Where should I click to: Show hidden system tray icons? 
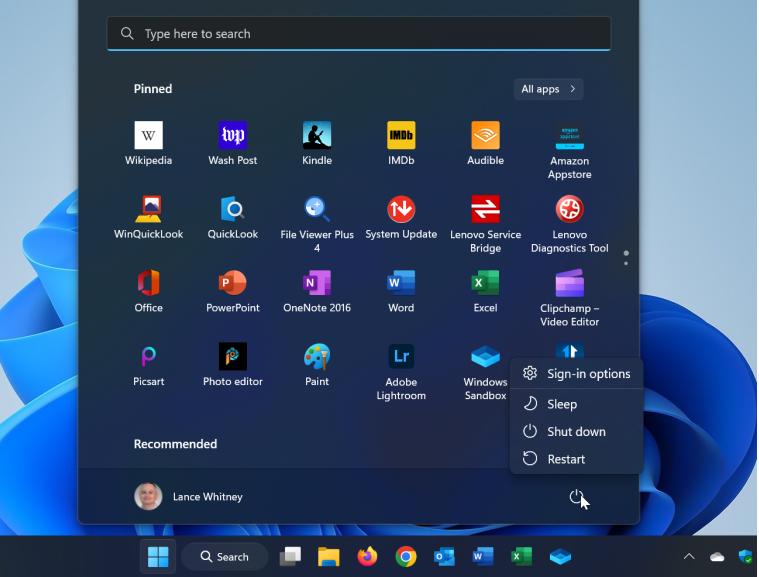pyautogui.click(x=689, y=557)
